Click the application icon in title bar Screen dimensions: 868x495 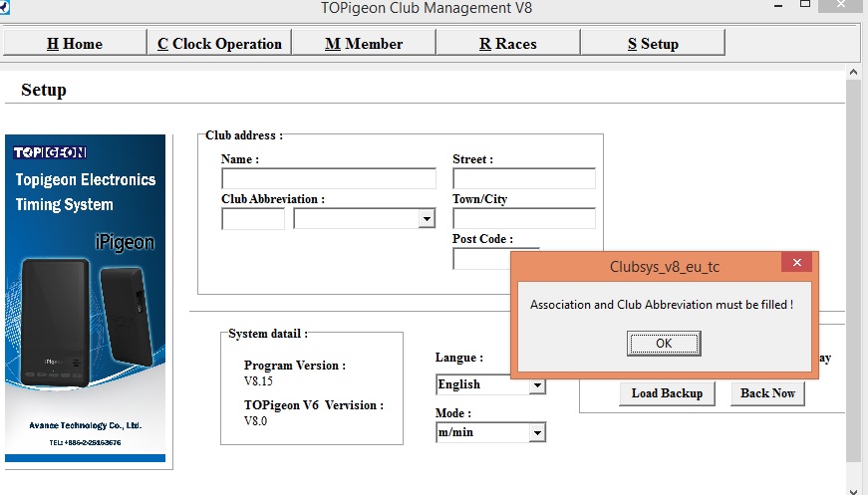(x=4, y=7)
